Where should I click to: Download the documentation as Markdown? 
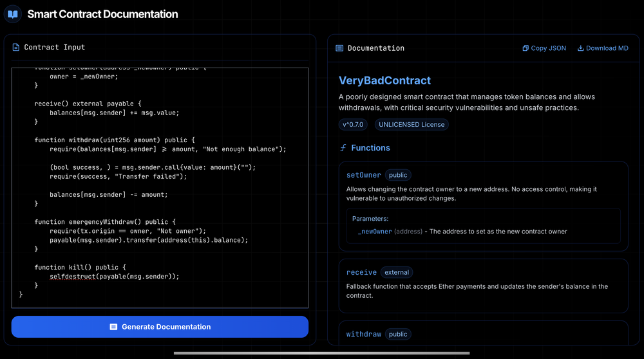[x=603, y=48]
